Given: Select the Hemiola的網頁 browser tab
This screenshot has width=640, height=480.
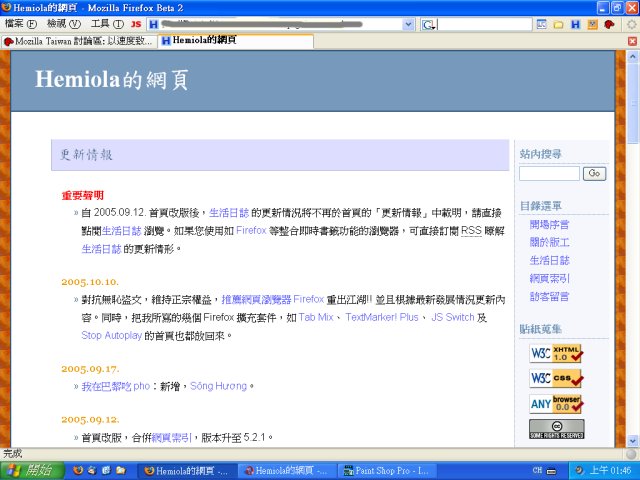Looking at the screenshot, I should click(236, 41).
